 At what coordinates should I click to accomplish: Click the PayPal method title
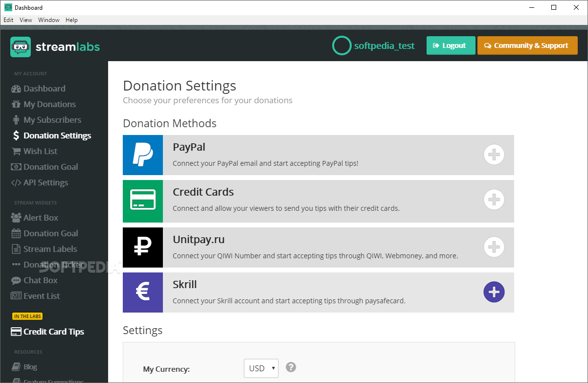189,147
